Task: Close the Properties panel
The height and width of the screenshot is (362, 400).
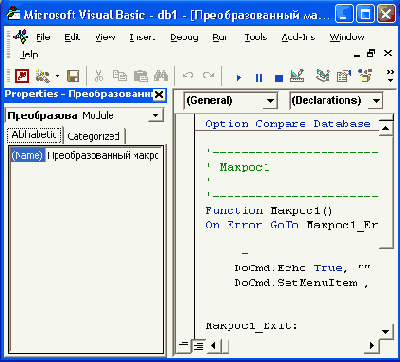Action: tap(159, 95)
